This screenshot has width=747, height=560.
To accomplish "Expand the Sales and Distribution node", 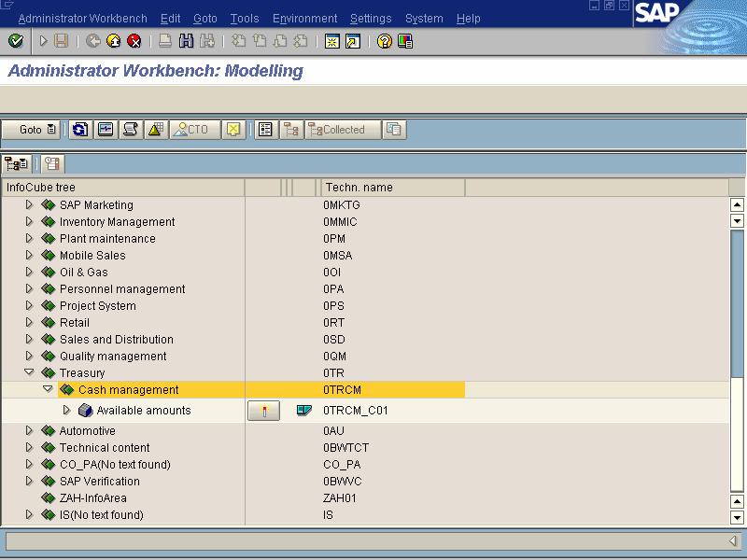I will coord(29,339).
